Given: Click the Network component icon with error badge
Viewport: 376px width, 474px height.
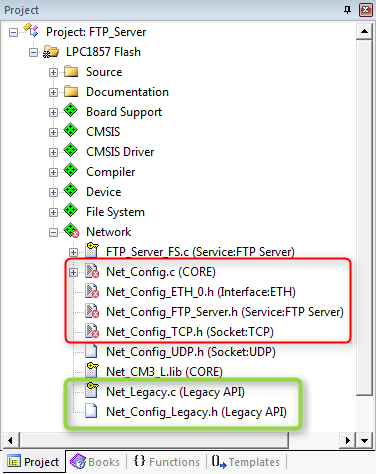Looking at the screenshot, I should [71, 230].
